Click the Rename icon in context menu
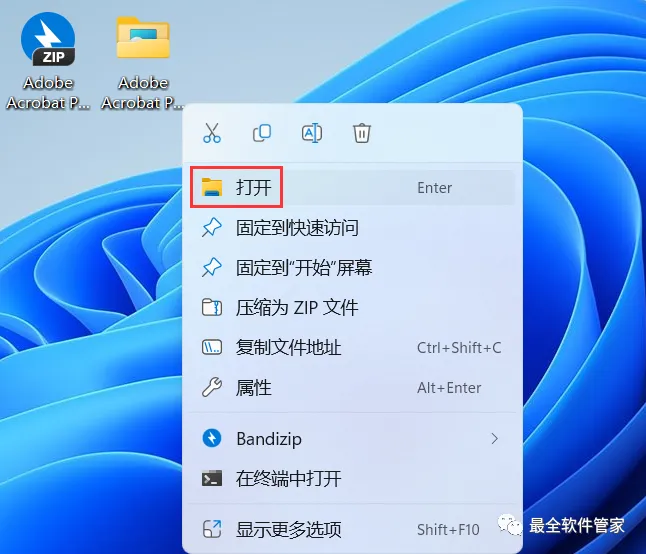The height and width of the screenshot is (554, 646). click(x=312, y=133)
